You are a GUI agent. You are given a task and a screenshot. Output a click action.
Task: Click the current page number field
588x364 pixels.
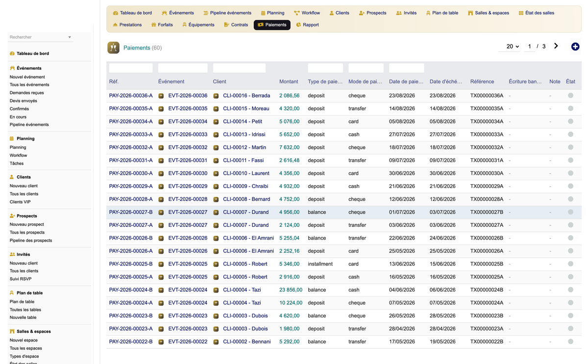pos(529,47)
